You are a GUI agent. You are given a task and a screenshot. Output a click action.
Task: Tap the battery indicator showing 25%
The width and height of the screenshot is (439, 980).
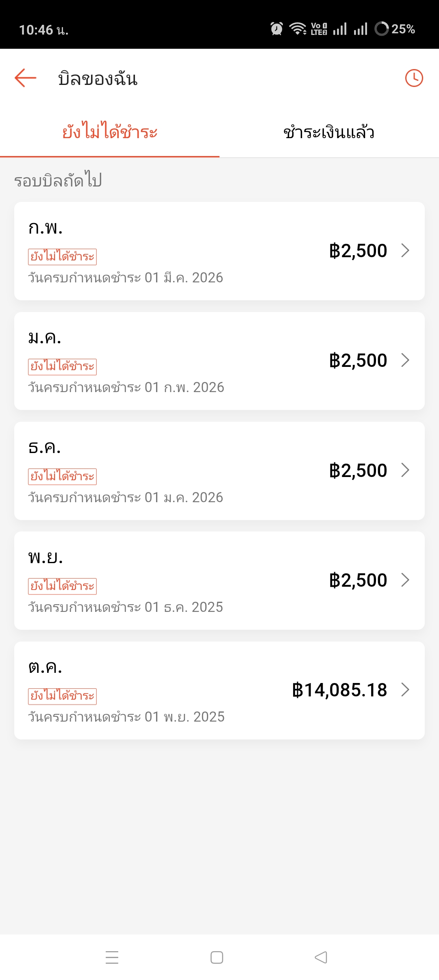pos(395,29)
